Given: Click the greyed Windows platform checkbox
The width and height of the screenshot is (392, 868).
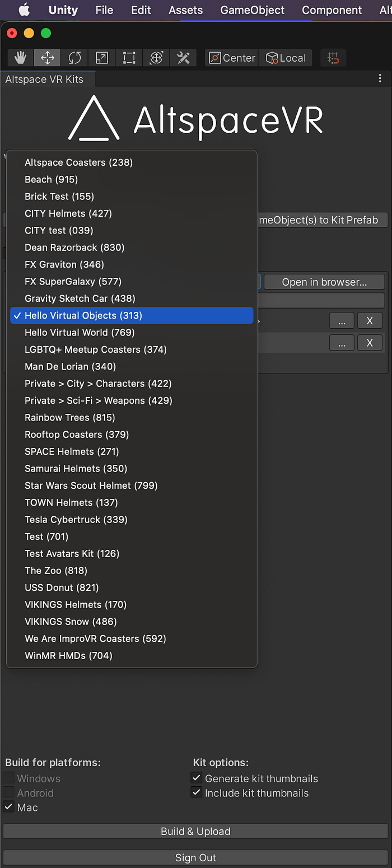Looking at the screenshot, I should pyautogui.click(x=9, y=778).
